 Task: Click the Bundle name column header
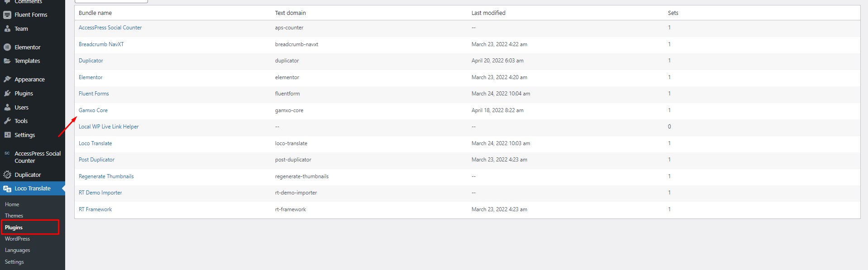tap(95, 13)
